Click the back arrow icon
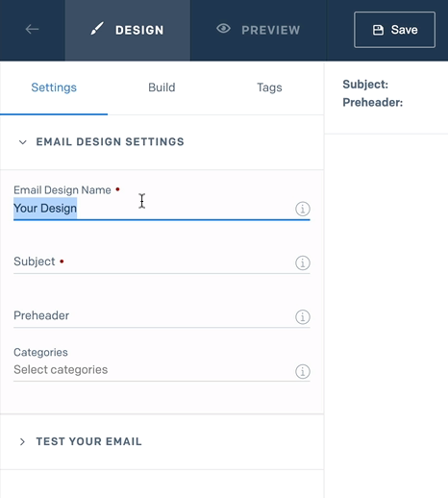This screenshot has height=498, width=448. (32, 30)
